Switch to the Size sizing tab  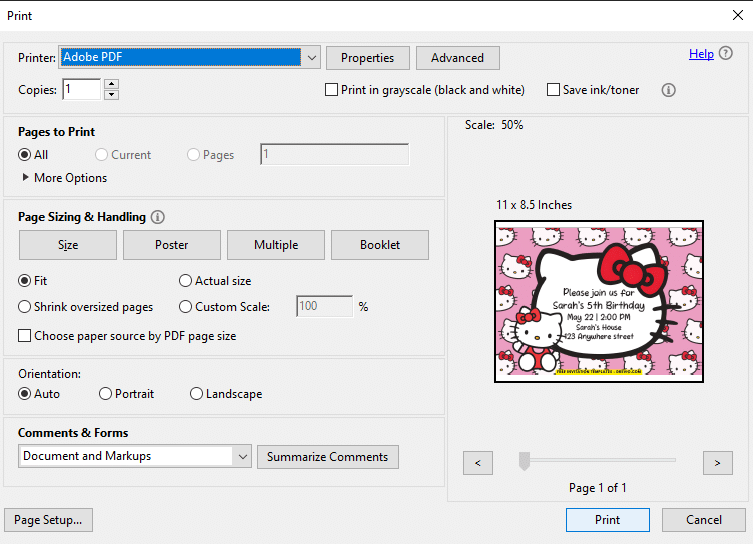[68, 245]
